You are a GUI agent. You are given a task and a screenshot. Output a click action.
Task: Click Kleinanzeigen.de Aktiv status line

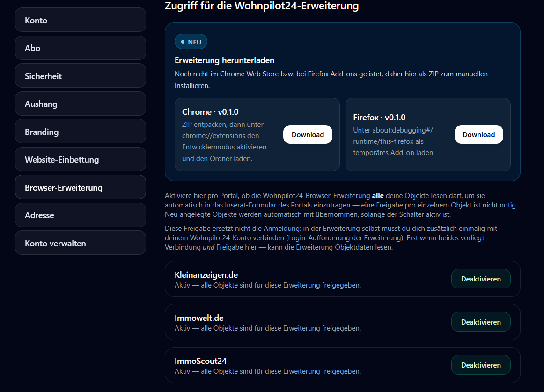coord(268,285)
